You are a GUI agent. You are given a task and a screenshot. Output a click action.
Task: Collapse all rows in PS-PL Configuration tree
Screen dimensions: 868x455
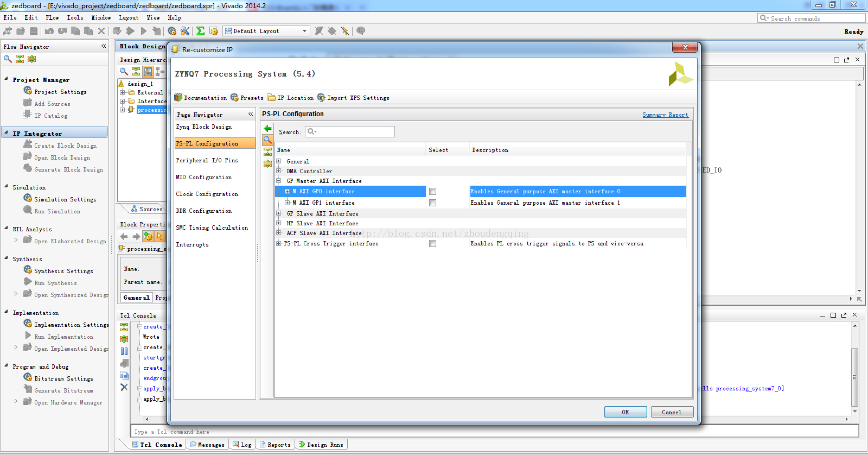[x=267, y=152]
